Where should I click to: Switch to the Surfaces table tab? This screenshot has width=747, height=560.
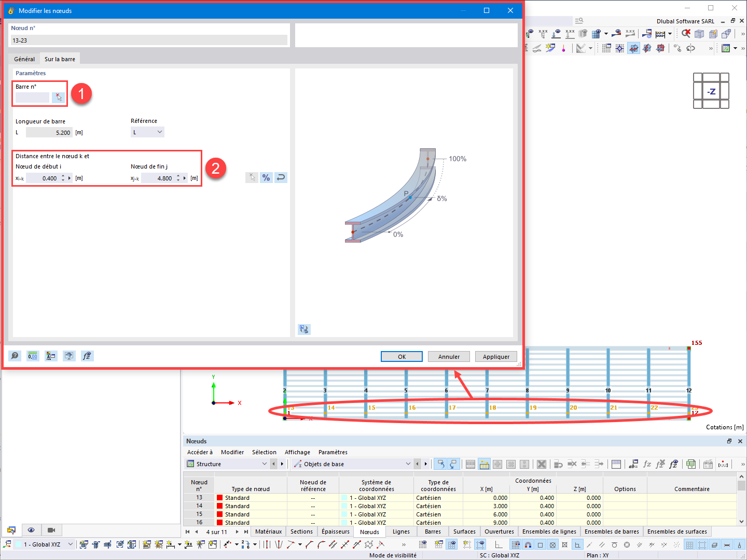click(464, 531)
